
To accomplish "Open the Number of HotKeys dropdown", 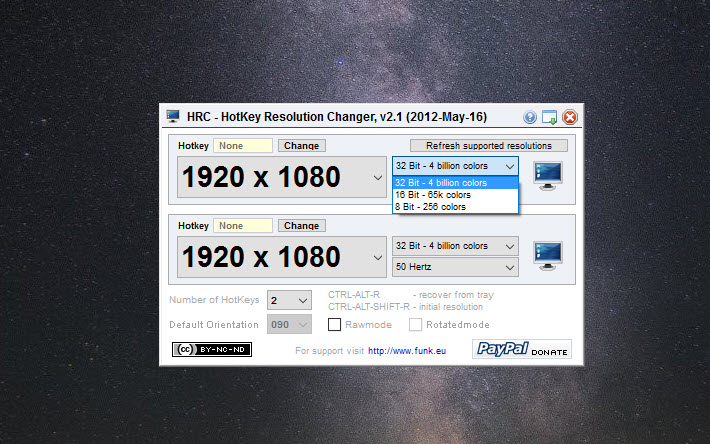I will pyautogui.click(x=289, y=300).
